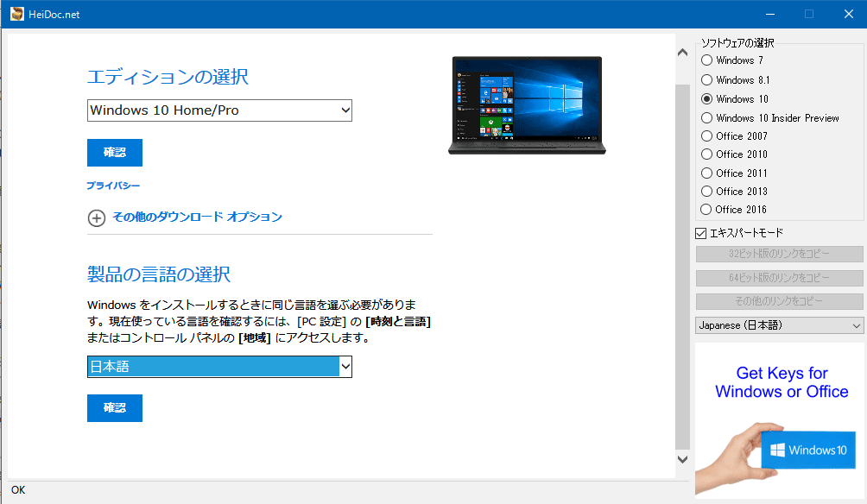
Task: Close the HeiDoc.net window
Action: 849,14
